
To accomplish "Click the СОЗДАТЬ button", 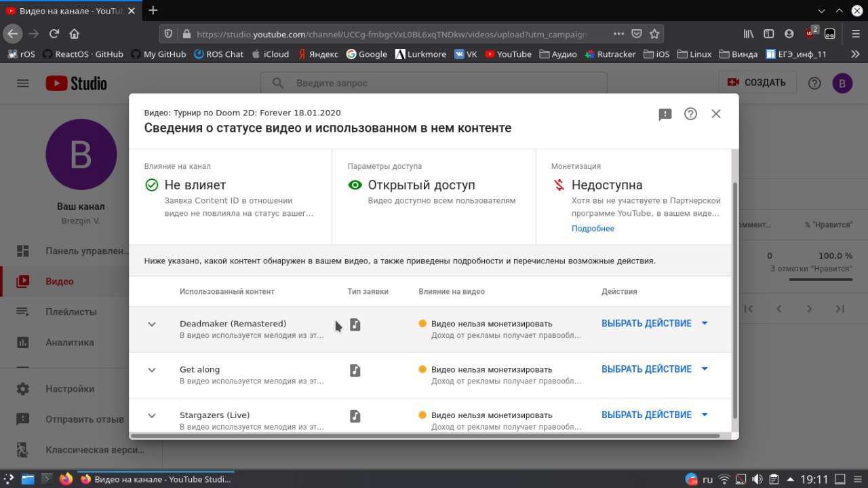I will click(756, 83).
